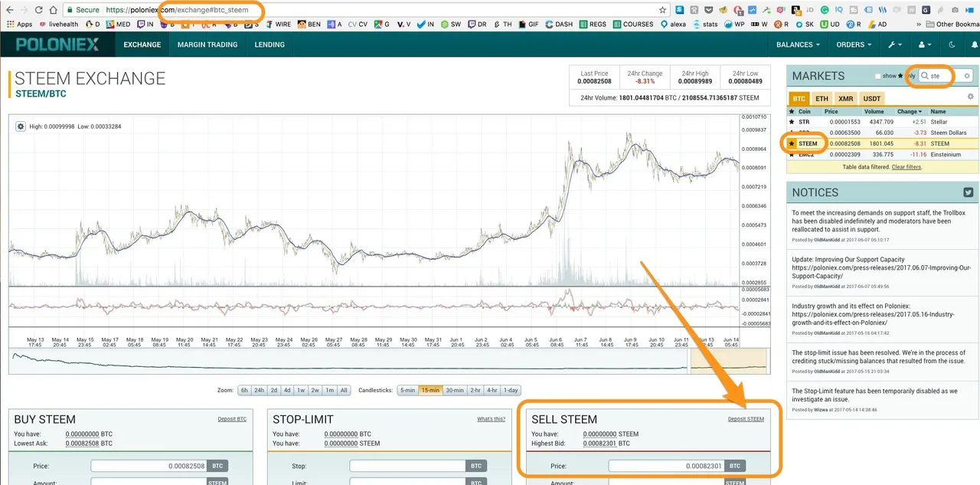Screen dimensions: 980x485
Task: Click Deposit STEEM link in Sell panel
Action: click(x=746, y=419)
